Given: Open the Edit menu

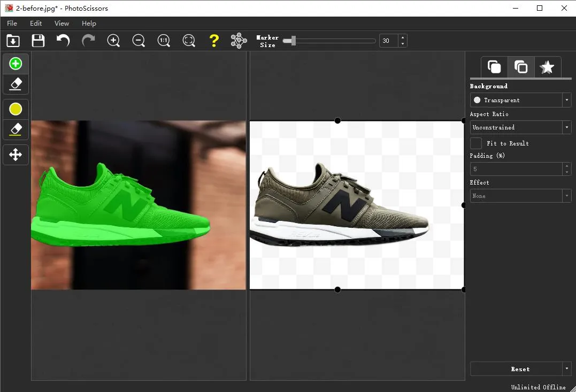Looking at the screenshot, I should pos(36,24).
